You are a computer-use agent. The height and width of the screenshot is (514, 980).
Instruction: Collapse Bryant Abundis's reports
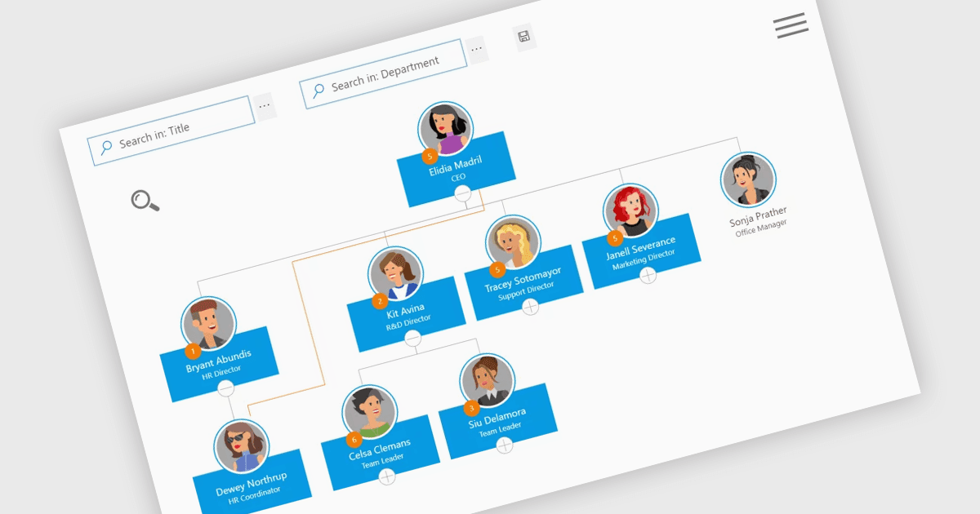(226, 388)
